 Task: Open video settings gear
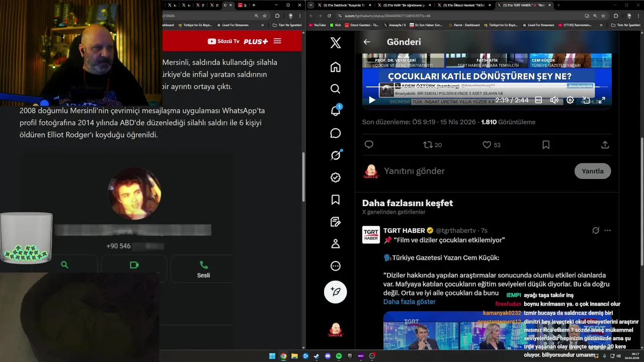click(570, 100)
